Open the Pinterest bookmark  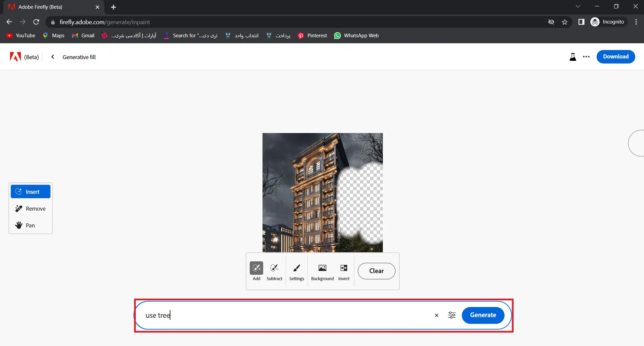point(312,36)
